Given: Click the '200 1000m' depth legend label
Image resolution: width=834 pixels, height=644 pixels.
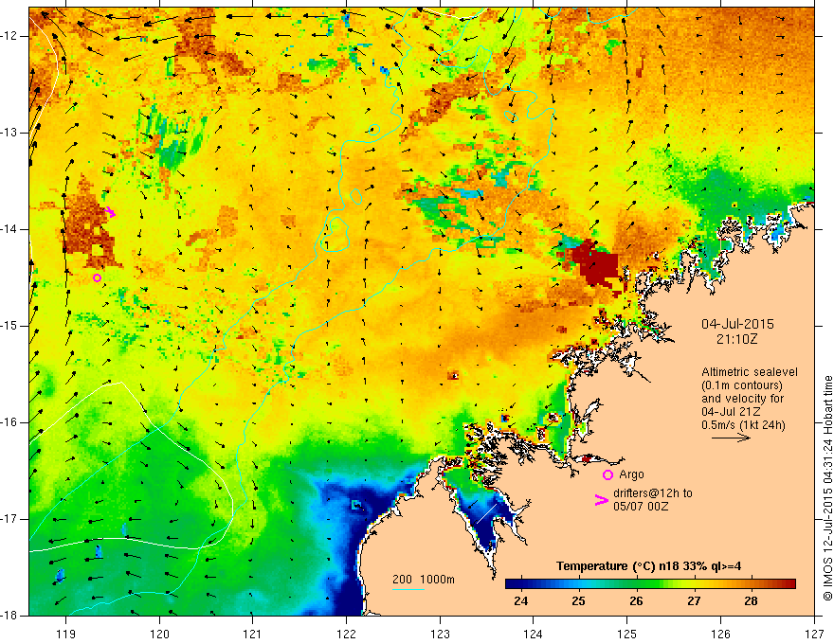Looking at the screenshot, I should tap(424, 580).
